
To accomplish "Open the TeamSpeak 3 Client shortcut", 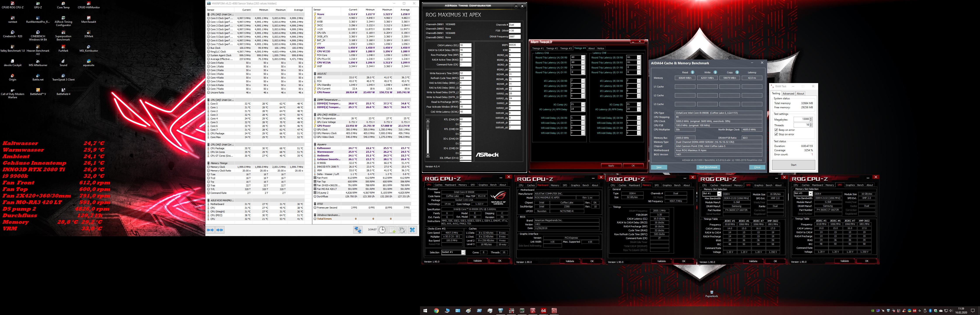I will 63,77.
